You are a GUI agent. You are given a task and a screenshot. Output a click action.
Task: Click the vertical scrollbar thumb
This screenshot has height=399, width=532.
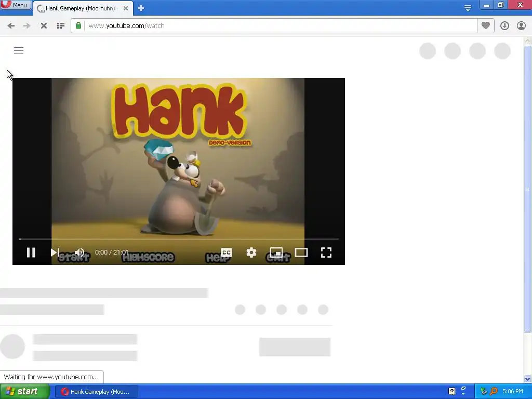(x=527, y=189)
